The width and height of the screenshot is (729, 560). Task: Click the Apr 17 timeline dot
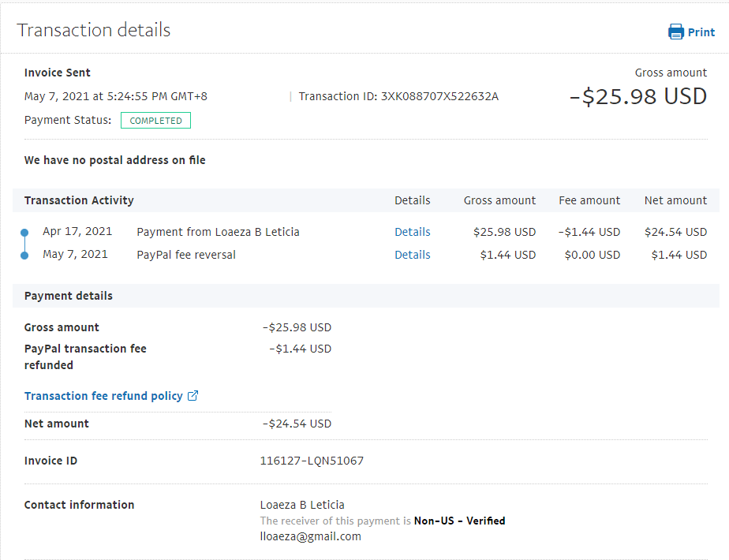24,233
